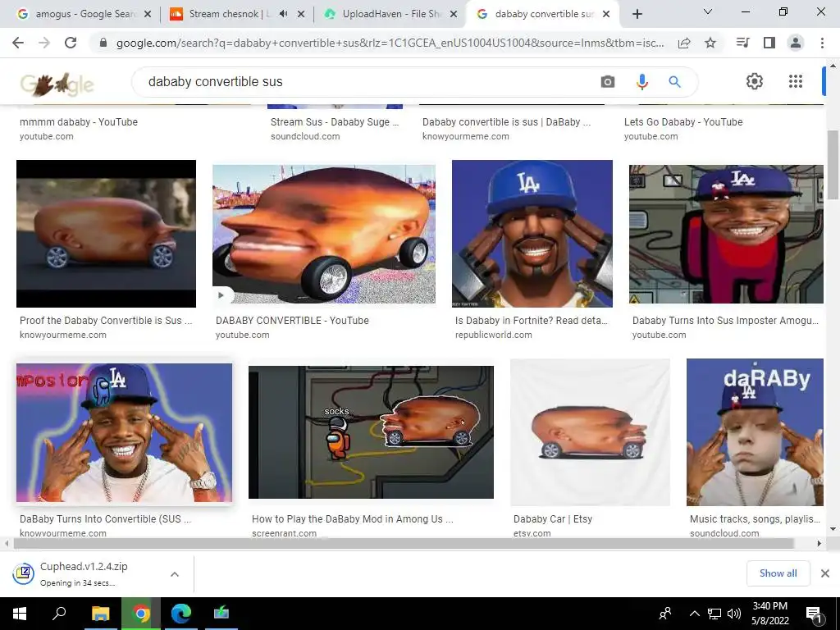Expand Cuphead.v1.2.4.zip download options
Screen dimensions: 840x630
pyautogui.click(x=175, y=574)
